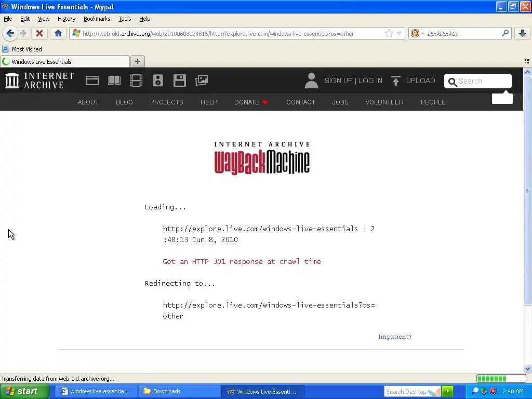Click the Internet Archive logo
Image resolution: width=532 pixels, height=399 pixels.
[x=39, y=81]
